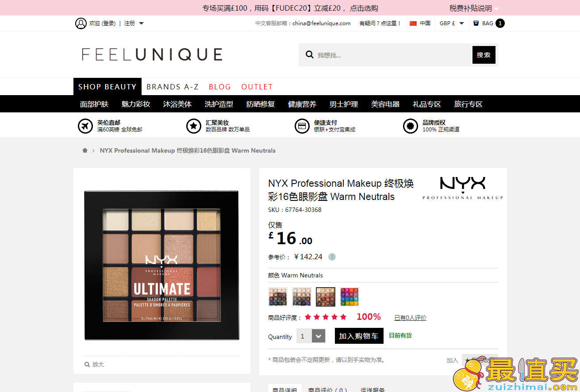Screen dimensions: 580x392
Task: Click the China flag icon
Action: (x=413, y=23)
